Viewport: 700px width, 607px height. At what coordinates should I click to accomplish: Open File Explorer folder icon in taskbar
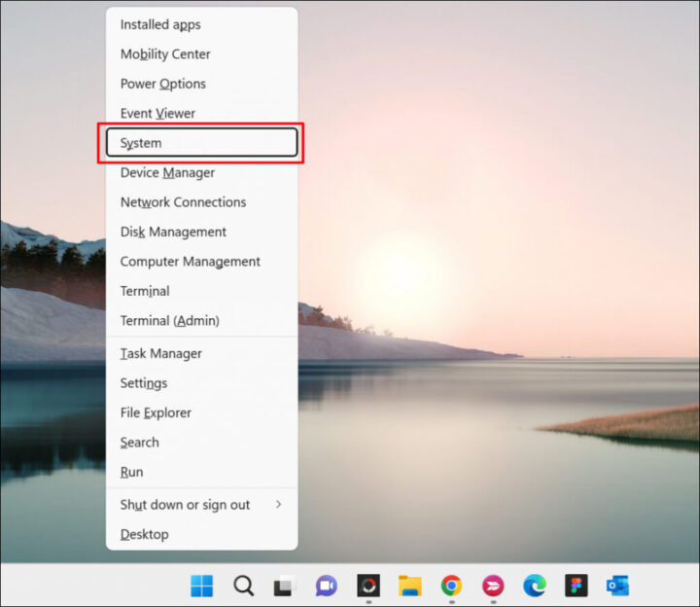click(x=409, y=586)
